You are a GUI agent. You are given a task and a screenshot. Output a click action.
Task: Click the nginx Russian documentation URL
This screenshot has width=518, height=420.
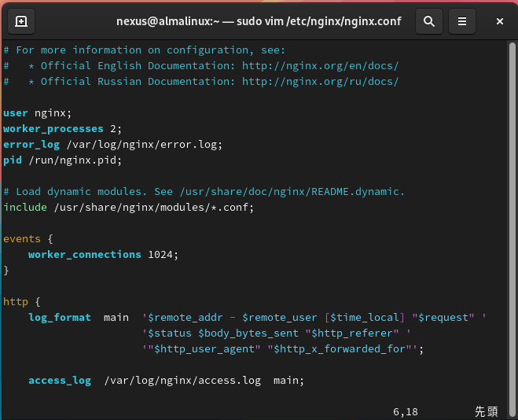point(320,81)
